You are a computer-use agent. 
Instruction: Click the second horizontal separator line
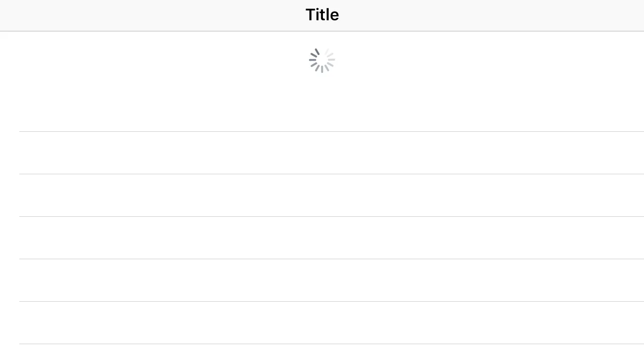click(322, 174)
